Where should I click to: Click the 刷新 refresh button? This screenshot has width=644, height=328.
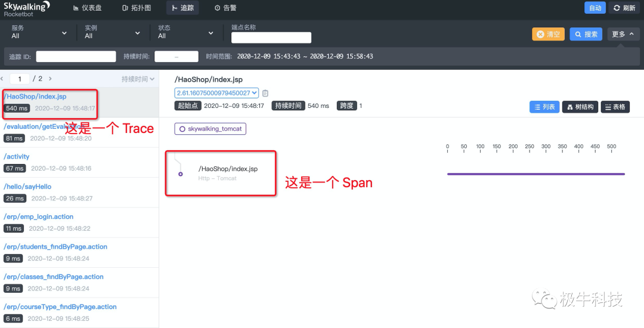(x=624, y=8)
